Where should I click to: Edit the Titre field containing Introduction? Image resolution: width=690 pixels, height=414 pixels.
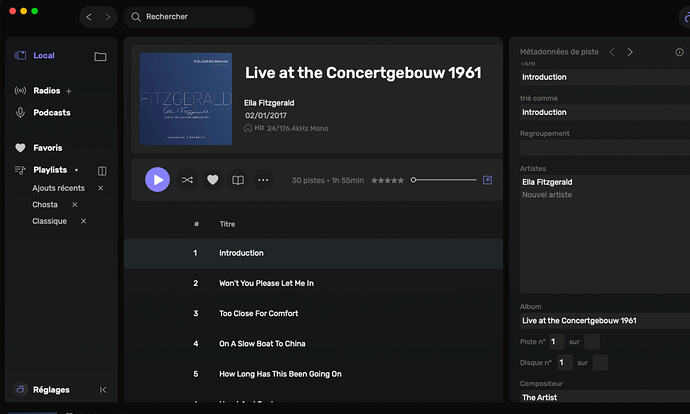coord(605,77)
